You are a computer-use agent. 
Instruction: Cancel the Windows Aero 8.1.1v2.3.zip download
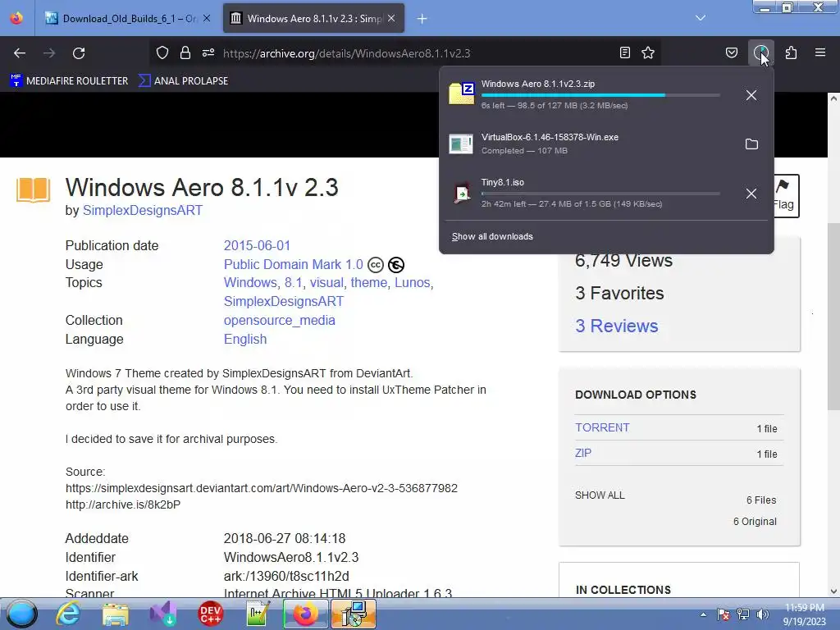(x=751, y=95)
